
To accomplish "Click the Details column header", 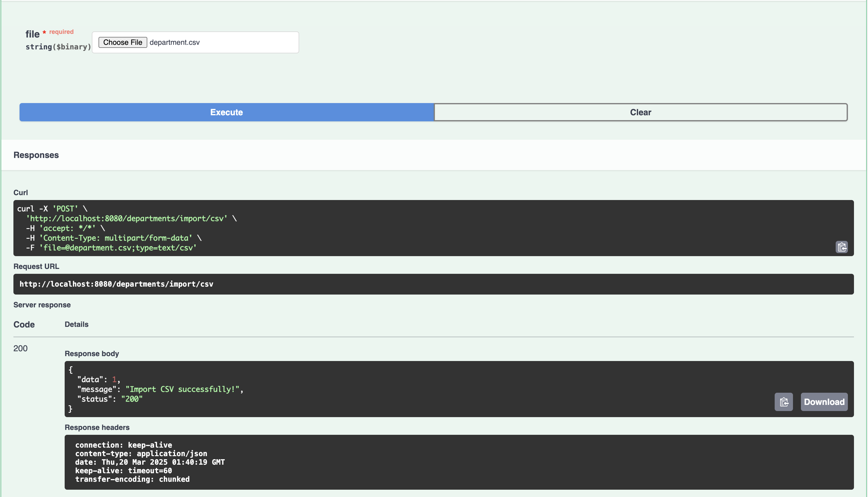I will pyautogui.click(x=77, y=324).
